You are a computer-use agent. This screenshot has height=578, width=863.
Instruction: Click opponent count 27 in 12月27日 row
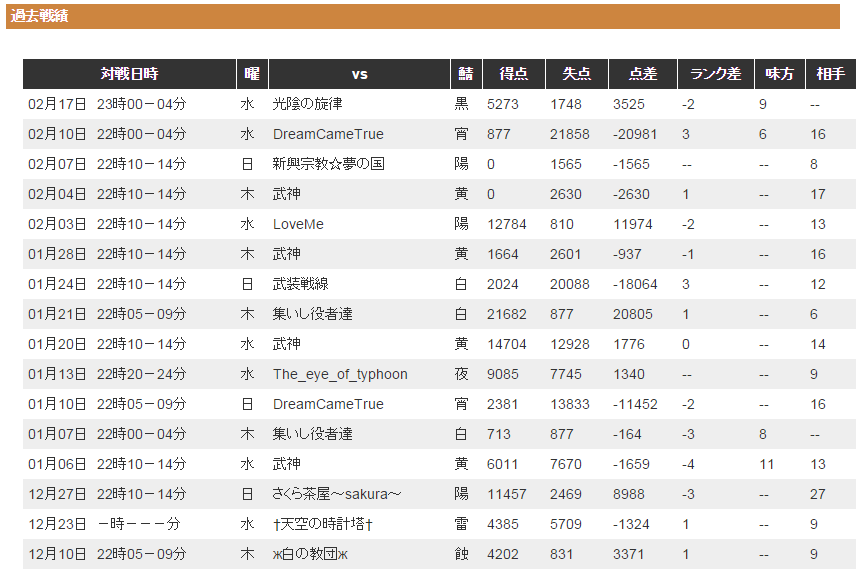click(x=818, y=494)
